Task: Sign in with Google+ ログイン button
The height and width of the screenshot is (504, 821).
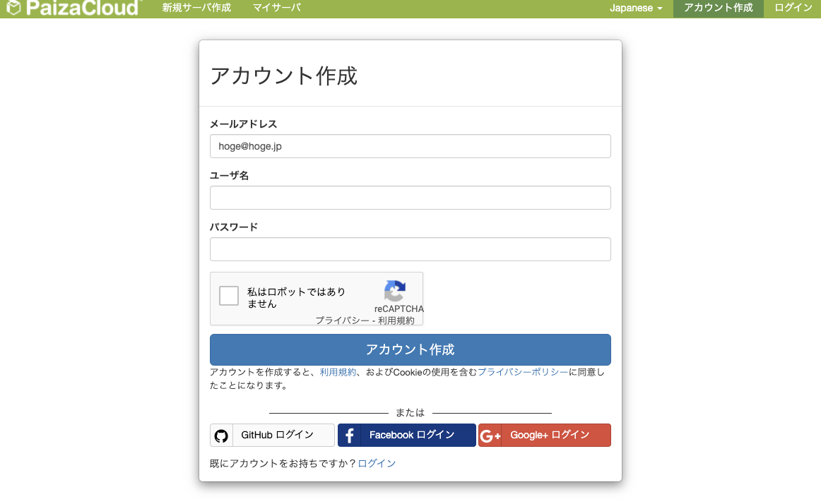Action: (545, 436)
